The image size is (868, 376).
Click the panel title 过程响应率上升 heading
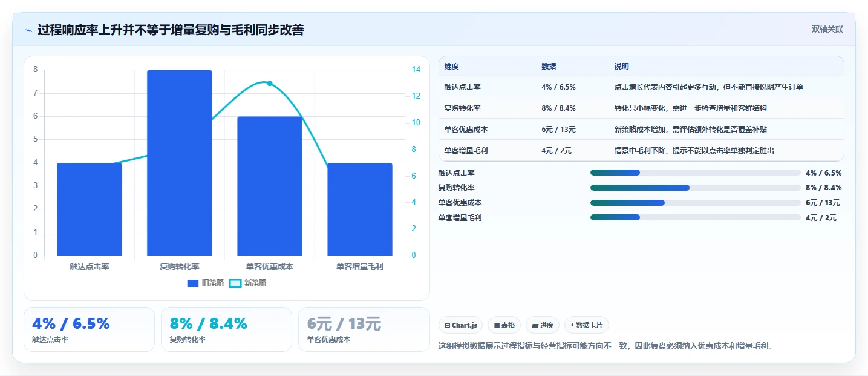pyautogui.click(x=171, y=30)
